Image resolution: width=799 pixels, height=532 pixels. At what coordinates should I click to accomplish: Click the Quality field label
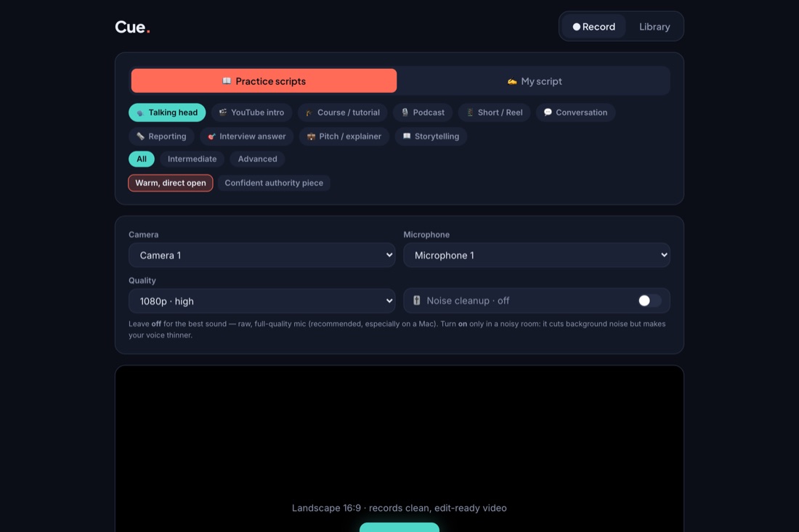[142, 280]
